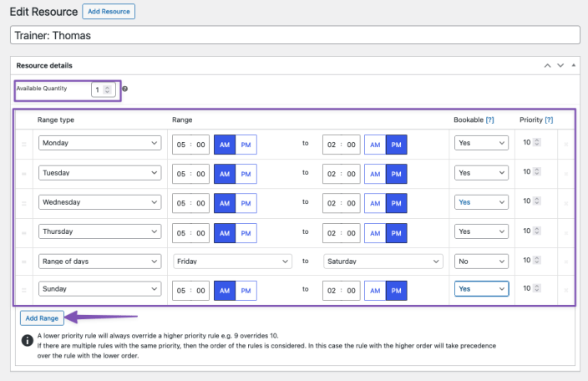Remove the Tuesday range row
588x381 pixels.
click(x=566, y=174)
